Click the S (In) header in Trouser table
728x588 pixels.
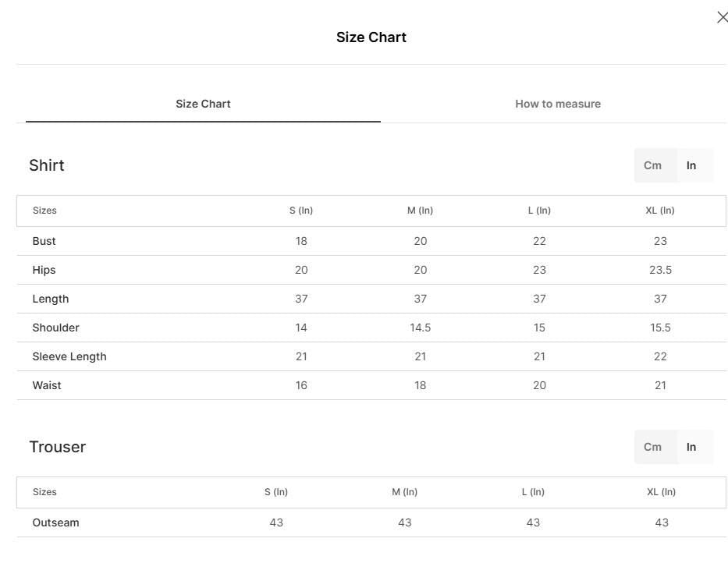coord(276,492)
